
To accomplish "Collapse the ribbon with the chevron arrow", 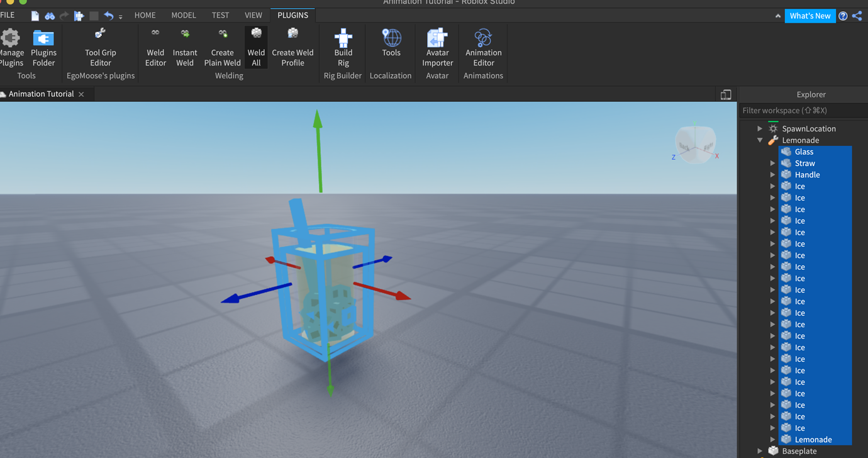I will 777,15.
